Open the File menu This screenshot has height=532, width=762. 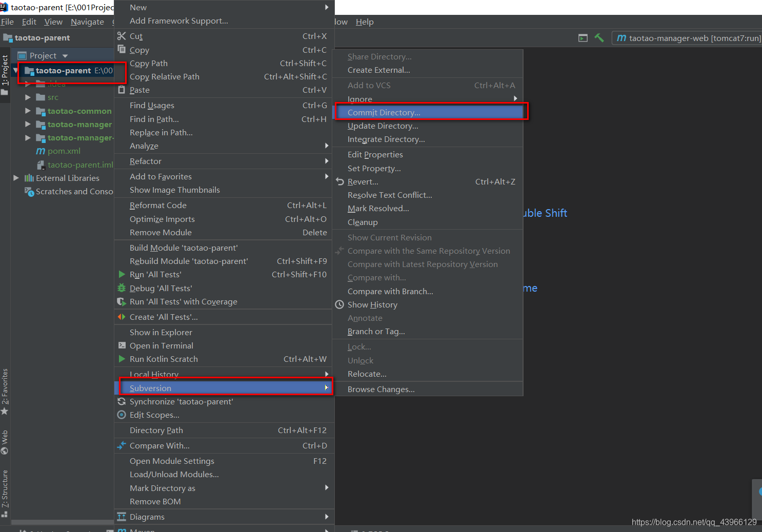coord(7,22)
